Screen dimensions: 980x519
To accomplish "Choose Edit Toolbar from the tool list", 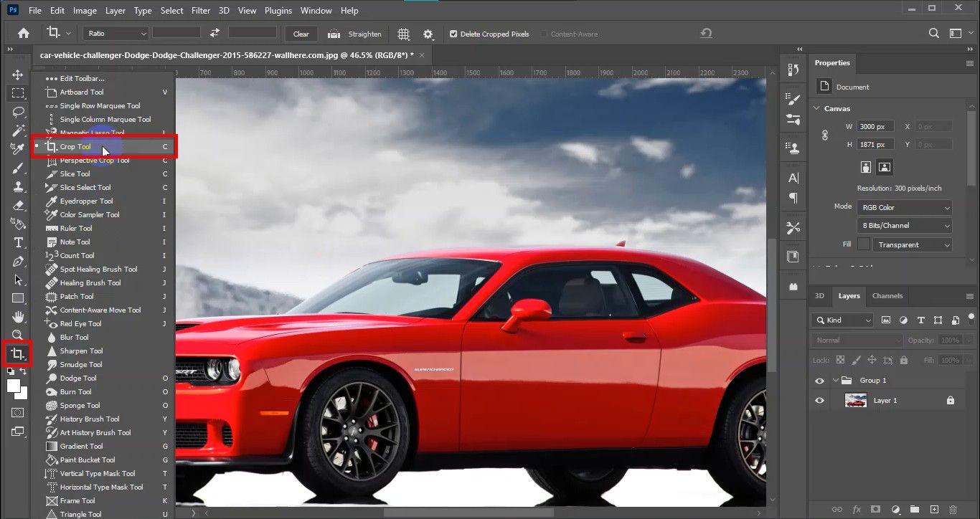I will point(81,78).
